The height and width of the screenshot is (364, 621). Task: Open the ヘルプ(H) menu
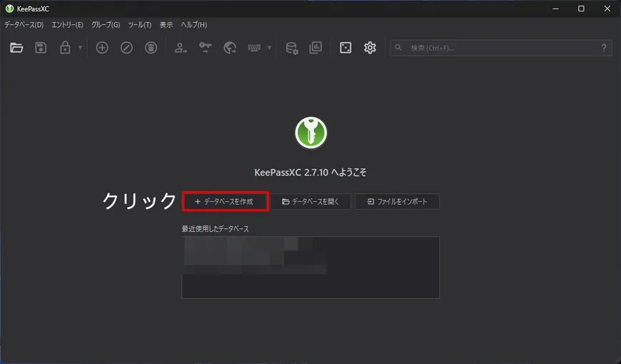pos(194,25)
